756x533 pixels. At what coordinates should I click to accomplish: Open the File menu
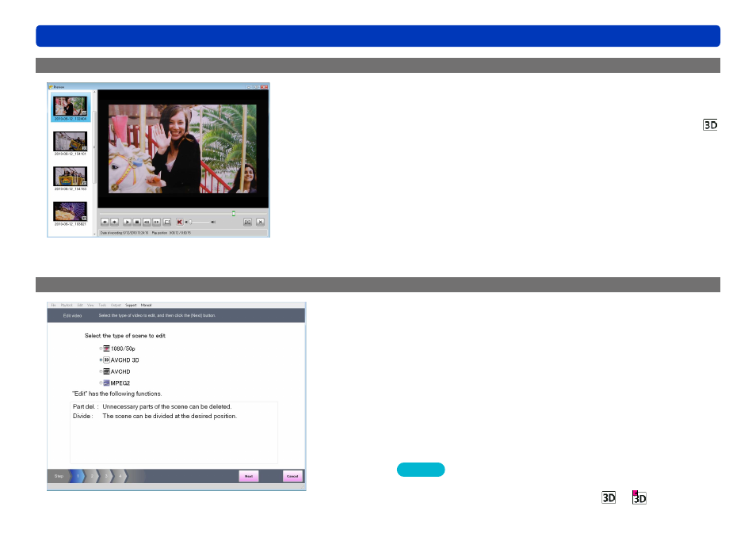click(54, 305)
